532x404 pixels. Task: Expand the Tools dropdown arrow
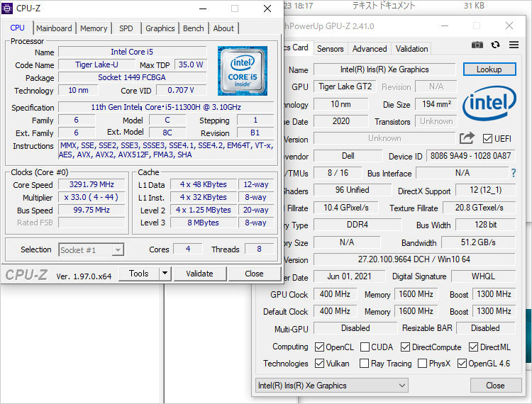[165, 274]
